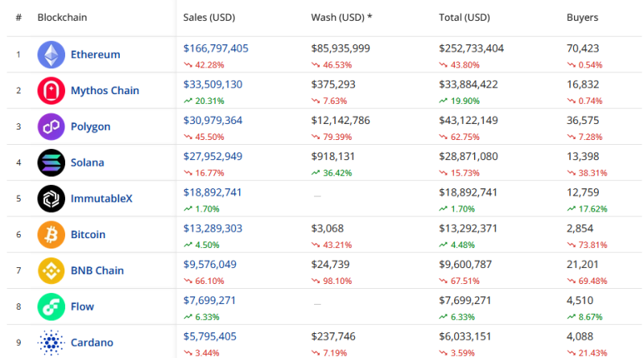644x358 pixels.
Task: Select Mythos Chain buyers count 16,832
Action: [x=583, y=84]
